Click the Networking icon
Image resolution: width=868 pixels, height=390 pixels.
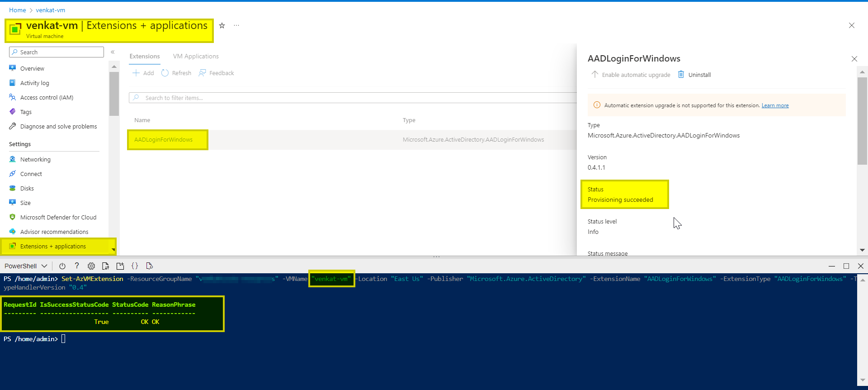13,159
